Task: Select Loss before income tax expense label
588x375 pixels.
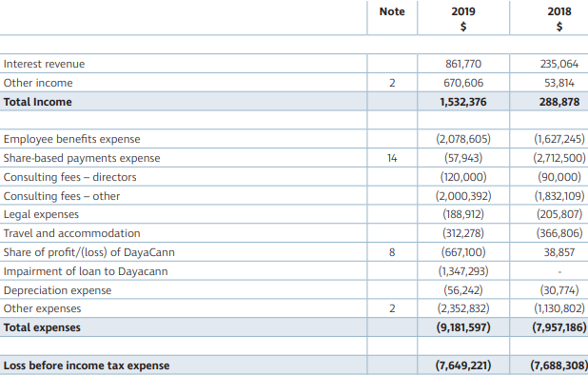Action: pos(87,365)
